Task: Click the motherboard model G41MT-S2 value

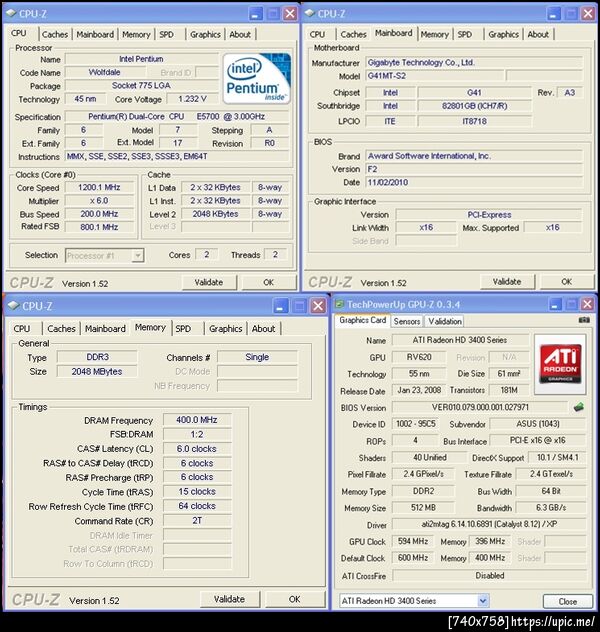Action: point(434,76)
